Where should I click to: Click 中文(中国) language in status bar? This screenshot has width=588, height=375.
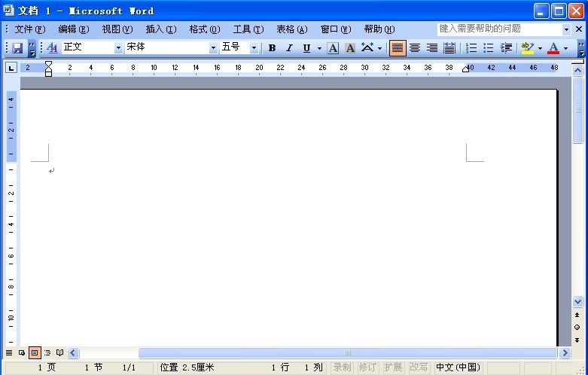(x=459, y=367)
